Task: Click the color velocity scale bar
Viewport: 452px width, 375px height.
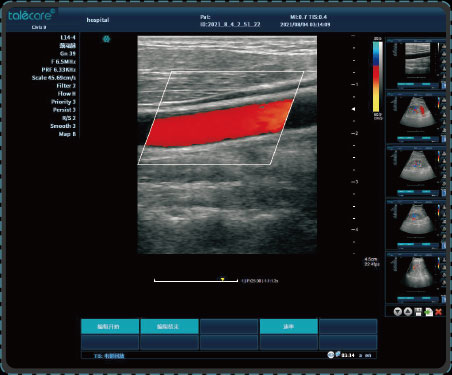Action: tap(376, 76)
